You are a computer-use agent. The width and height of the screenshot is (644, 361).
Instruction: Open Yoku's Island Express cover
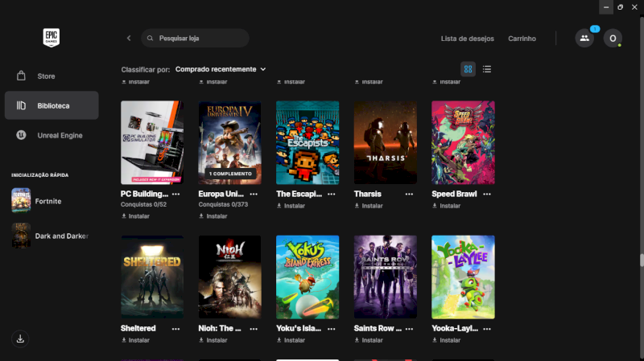tap(308, 277)
